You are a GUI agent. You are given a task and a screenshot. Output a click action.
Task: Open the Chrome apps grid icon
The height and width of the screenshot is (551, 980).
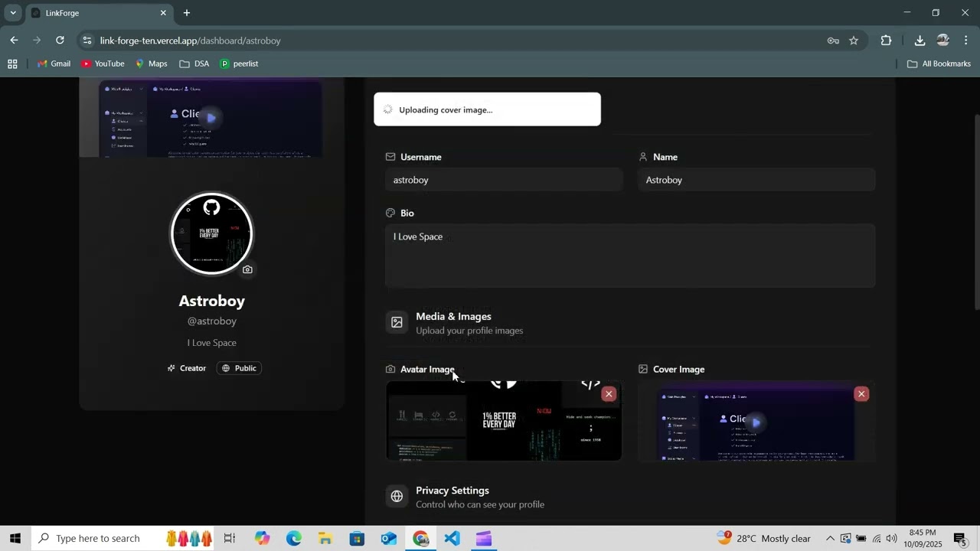click(12, 64)
